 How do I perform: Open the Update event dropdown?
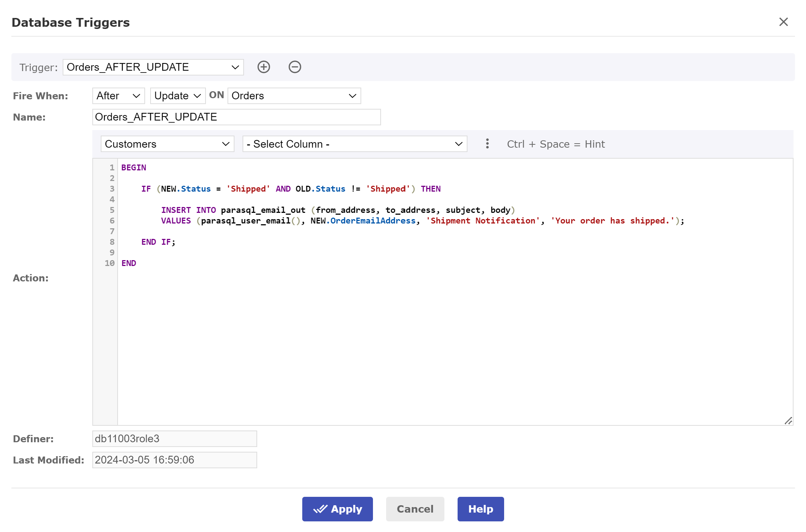178,96
